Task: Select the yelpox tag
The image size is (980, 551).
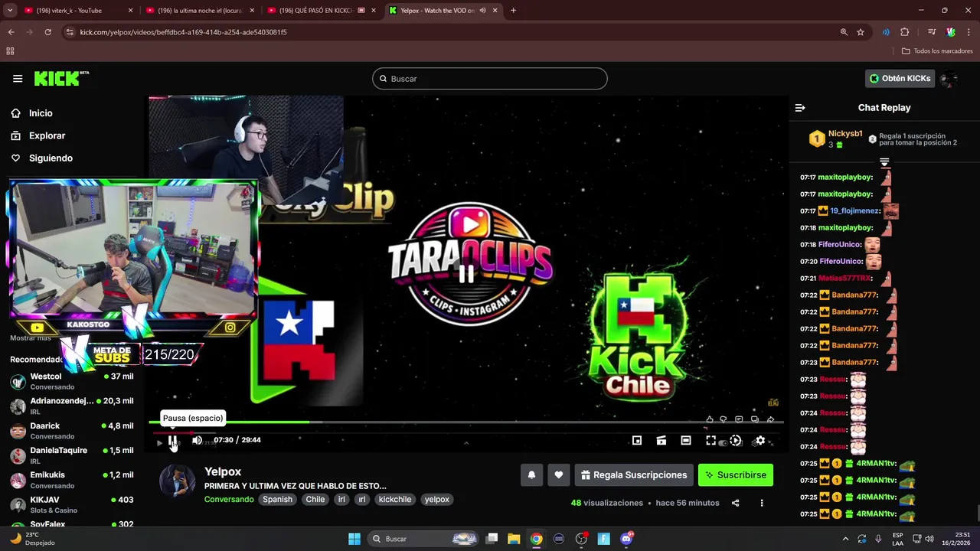Action: click(437, 499)
